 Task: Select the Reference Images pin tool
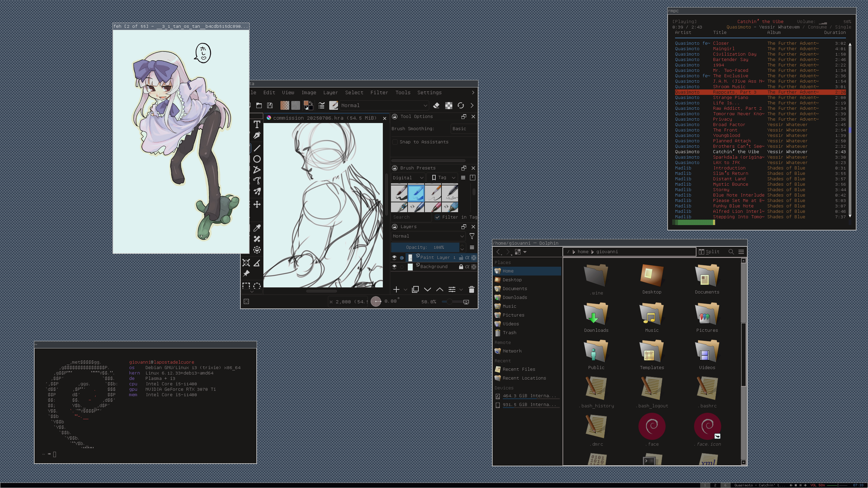pyautogui.click(x=246, y=273)
